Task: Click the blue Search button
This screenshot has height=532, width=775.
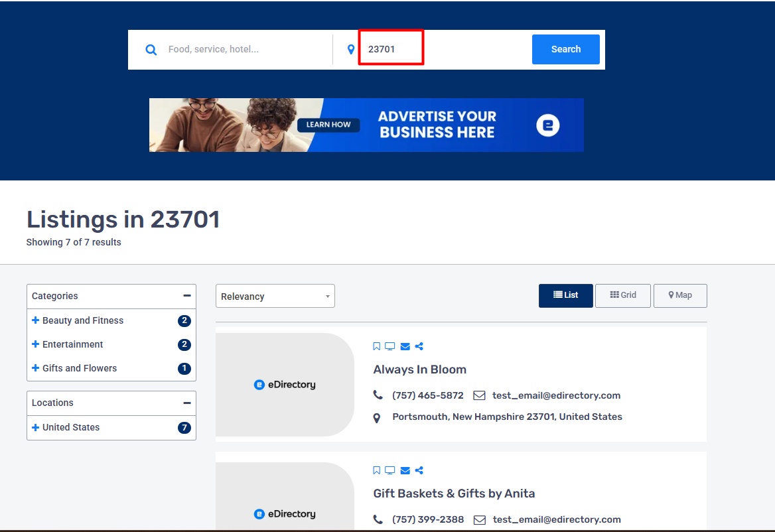Action: pos(566,49)
